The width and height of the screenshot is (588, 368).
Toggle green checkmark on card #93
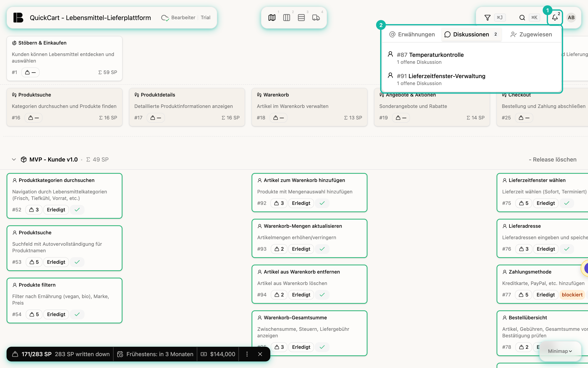322,249
